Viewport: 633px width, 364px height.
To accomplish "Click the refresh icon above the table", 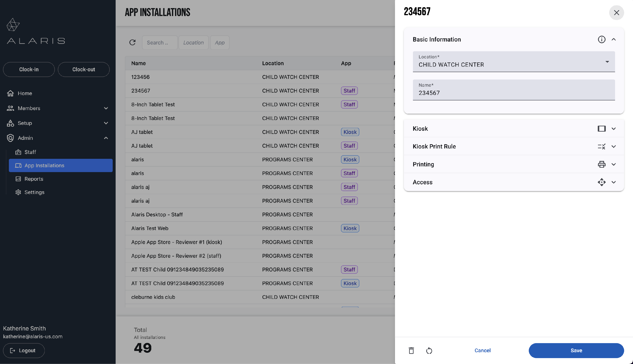I will 132,43.
